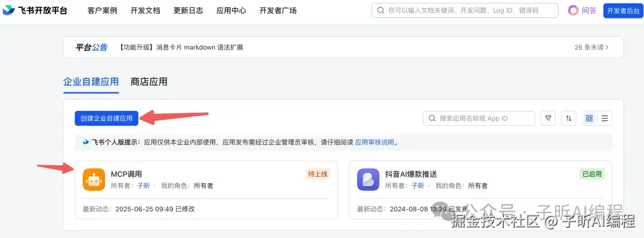644x238 pixels.
Task: Switch to grid view layout
Action: coord(589,118)
